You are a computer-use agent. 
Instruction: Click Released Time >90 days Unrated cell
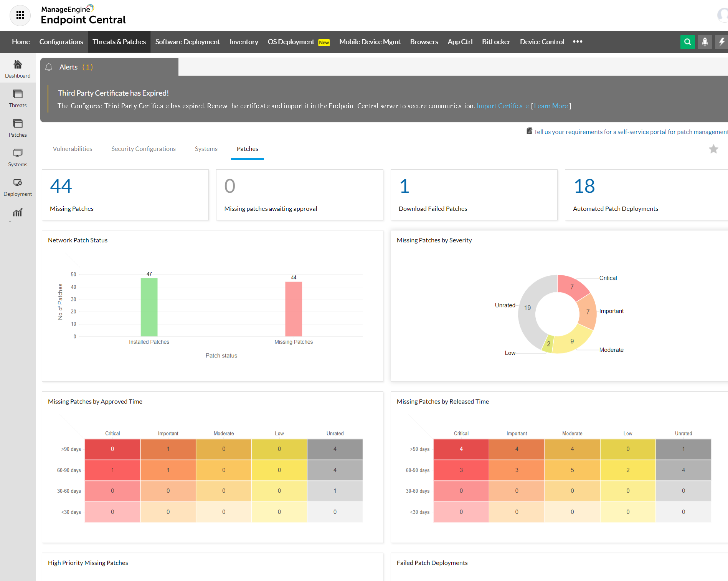tap(683, 449)
